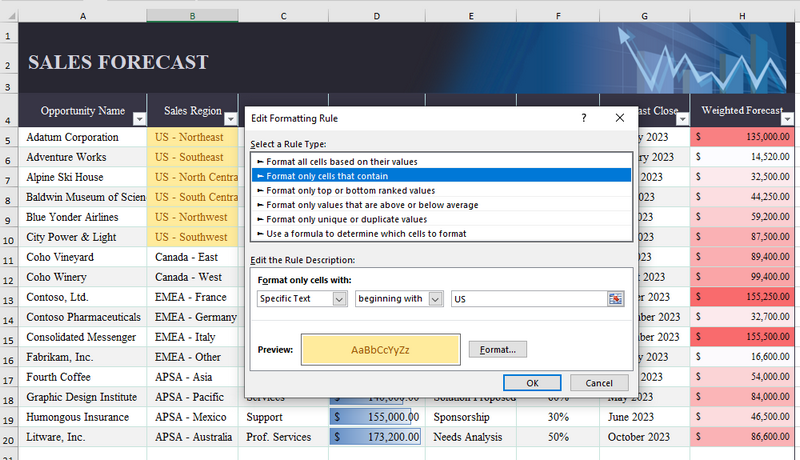Confirm the rule with OK
800x460 pixels.
(x=532, y=383)
